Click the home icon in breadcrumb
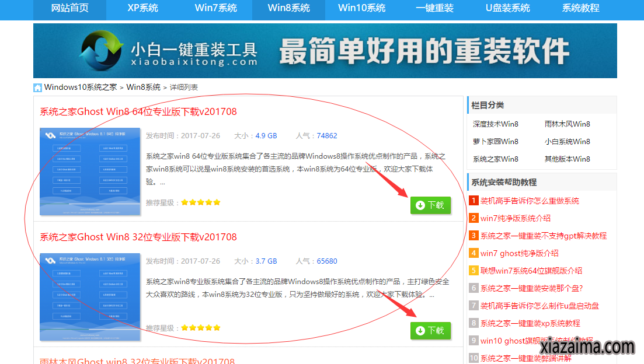 38,87
